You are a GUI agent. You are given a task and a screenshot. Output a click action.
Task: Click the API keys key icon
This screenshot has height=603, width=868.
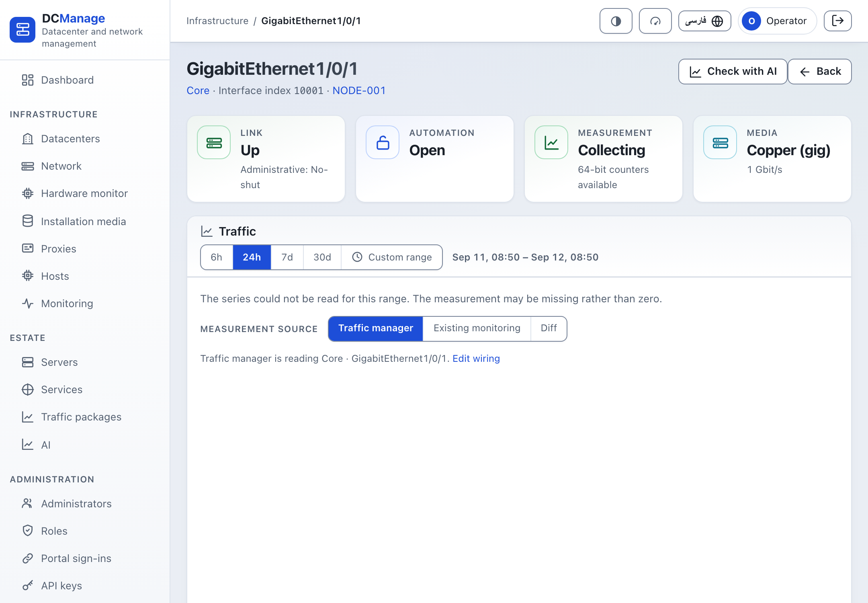point(28,585)
